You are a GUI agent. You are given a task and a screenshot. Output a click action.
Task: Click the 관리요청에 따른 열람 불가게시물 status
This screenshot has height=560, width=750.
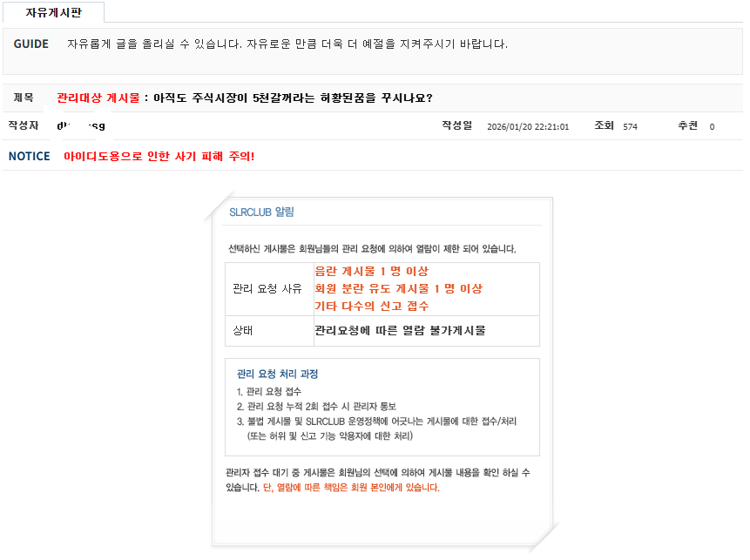pyautogui.click(x=400, y=331)
